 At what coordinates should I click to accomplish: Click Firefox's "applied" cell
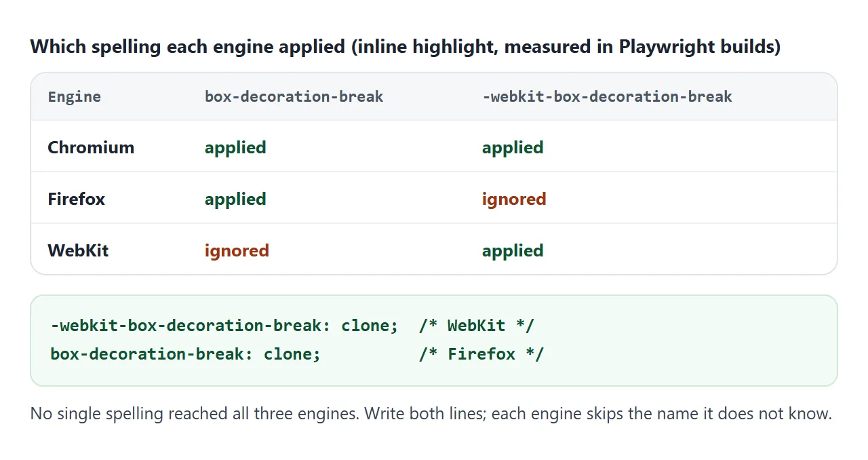point(235,199)
